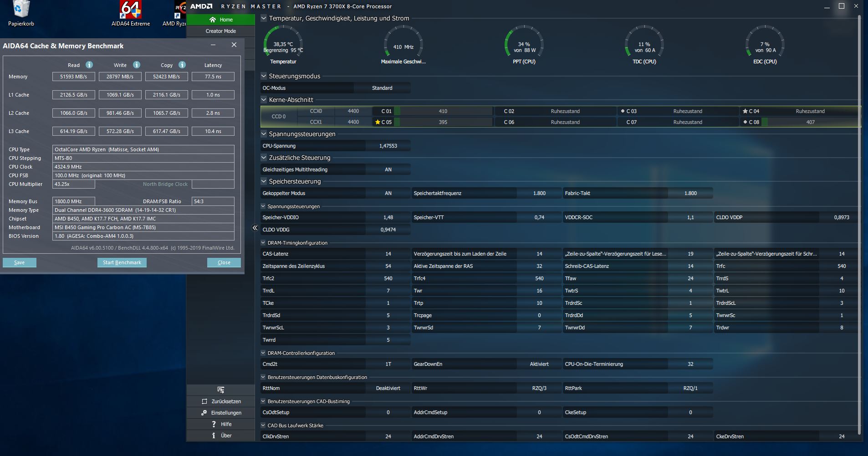The height and width of the screenshot is (456, 868).
Task: Click the Gleichzeitiges Multithreading AN value
Action: pyautogui.click(x=388, y=169)
